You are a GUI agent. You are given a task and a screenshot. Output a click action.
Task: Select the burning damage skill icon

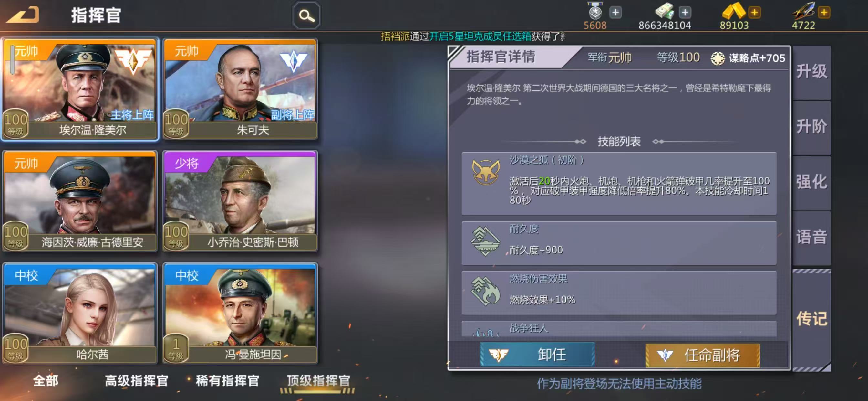coord(486,291)
